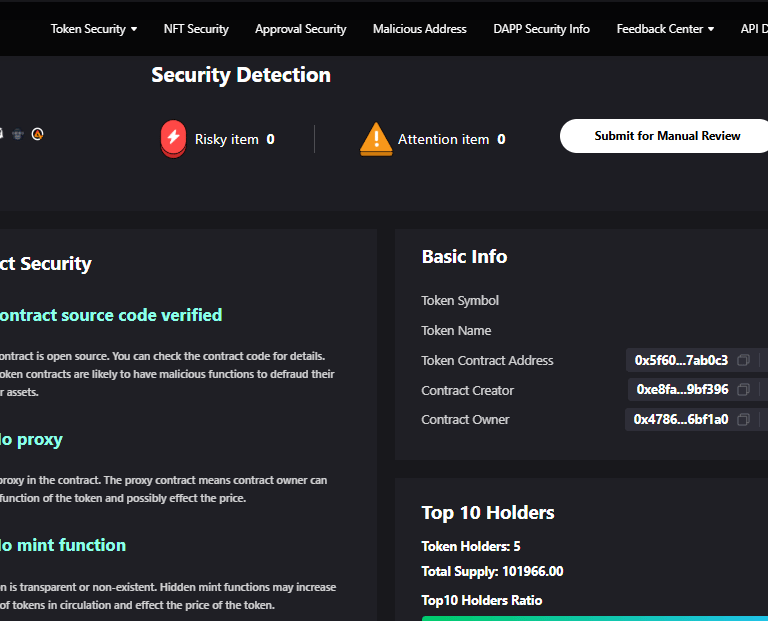The height and width of the screenshot is (621, 768).
Task: Open the NFT Security page
Action: (196, 29)
